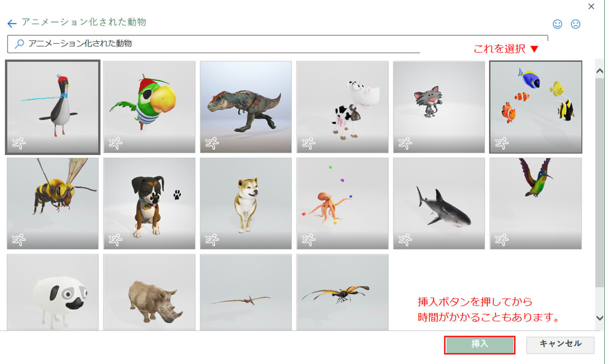605x364 pixels.
Task: Click the search magnifier icon
Action: [x=19, y=44]
